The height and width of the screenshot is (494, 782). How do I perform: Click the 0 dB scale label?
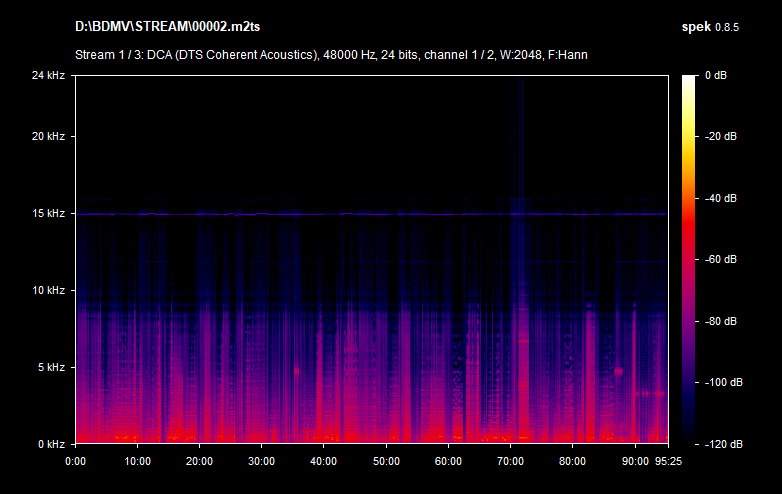(718, 76)
